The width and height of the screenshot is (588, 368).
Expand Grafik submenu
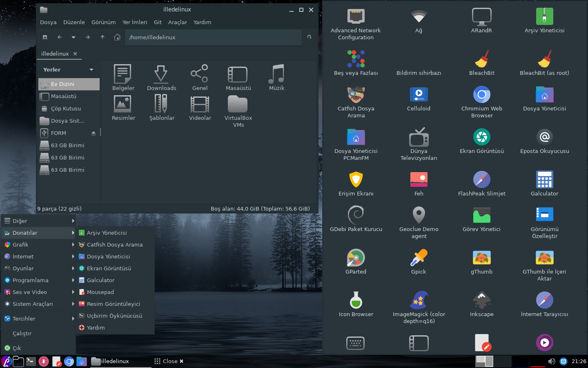coord(39,245)
